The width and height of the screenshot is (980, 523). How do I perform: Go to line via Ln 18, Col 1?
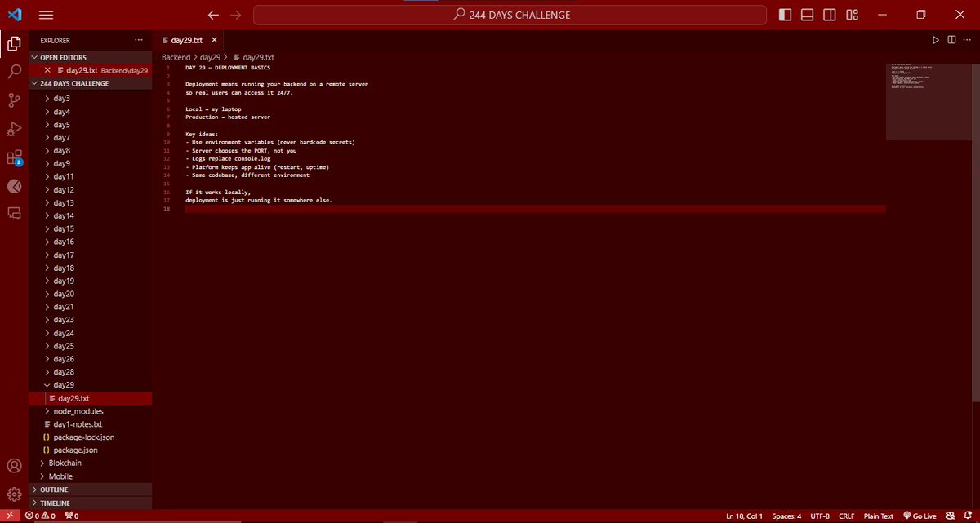[x=744, y=516]
